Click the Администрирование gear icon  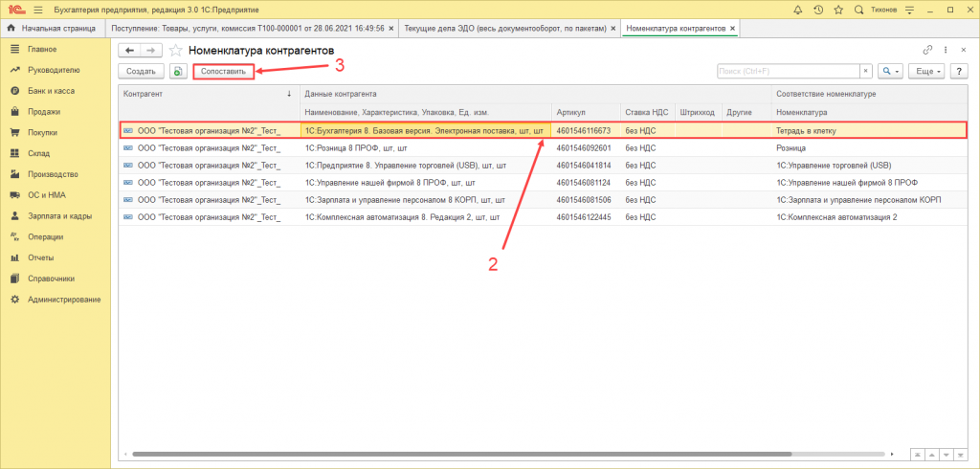15,300
